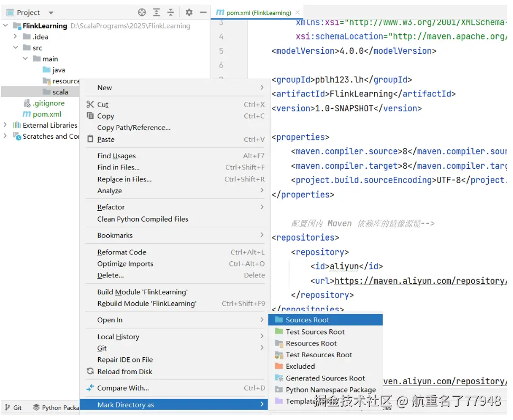Switch to the pom.xml (FlinkLearning) tab
Image resolution: width=513 pixels, height=420 pixels.
[258, 13]
